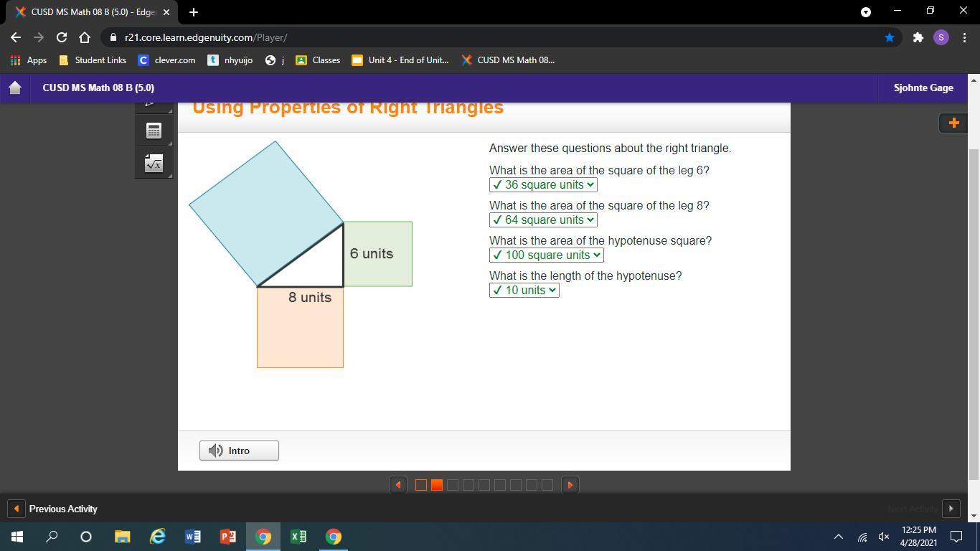Play the Intro audio
This screenshot has width=980, height=551.
(239, 451)
